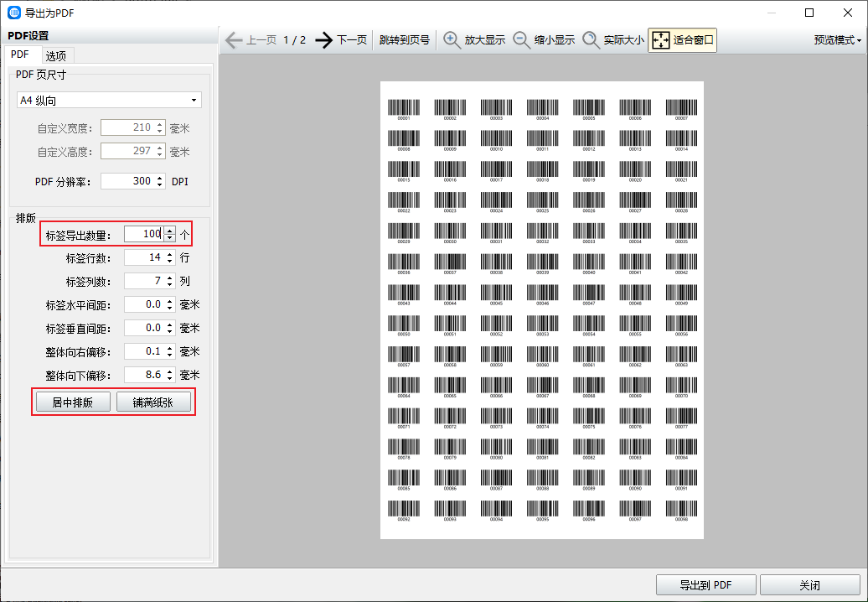868x602 pixels.
Task: Click the fill paper button
Action: point(153,402)
